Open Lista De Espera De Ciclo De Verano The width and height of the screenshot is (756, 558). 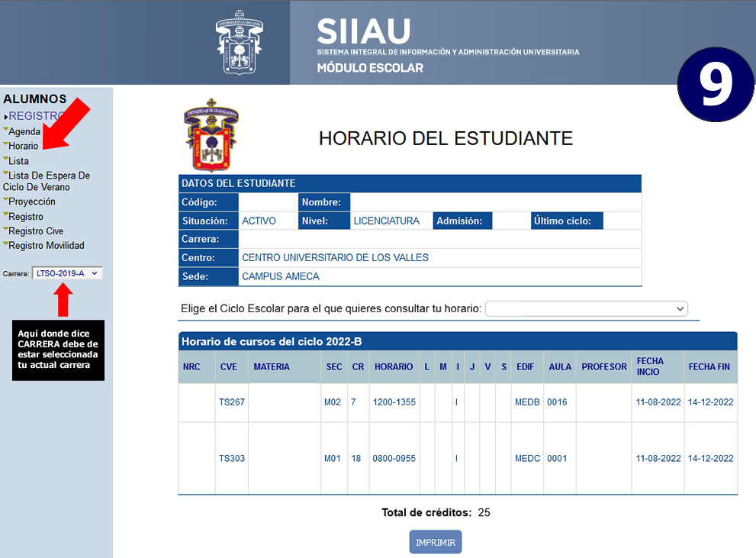(47, 181)
